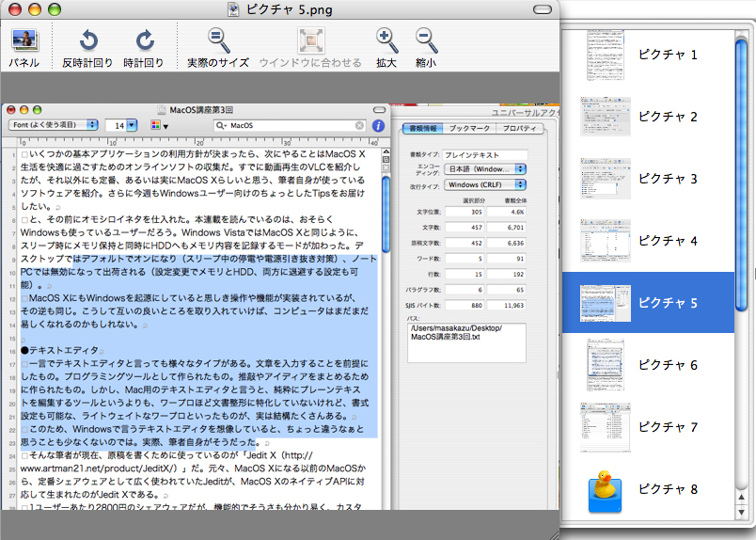Click the ピクチャ 1 label text
This screenshot has height=540, width=756.
668,55
